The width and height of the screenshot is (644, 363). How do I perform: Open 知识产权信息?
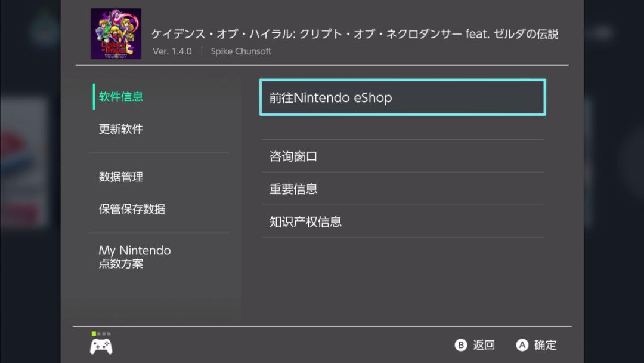pos(305,222)
